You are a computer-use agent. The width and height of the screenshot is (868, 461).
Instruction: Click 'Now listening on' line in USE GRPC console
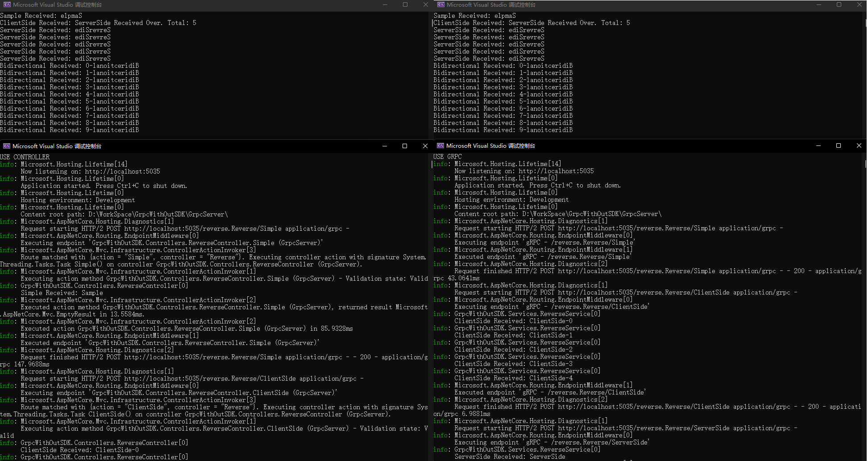point(524,171)
